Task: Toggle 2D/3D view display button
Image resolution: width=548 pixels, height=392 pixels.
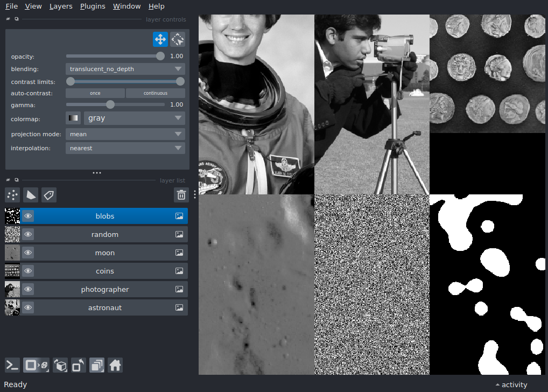Action: coord(36,366)
